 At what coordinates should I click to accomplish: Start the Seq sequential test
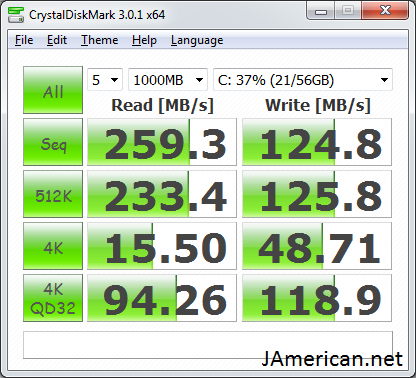(53, 142)
